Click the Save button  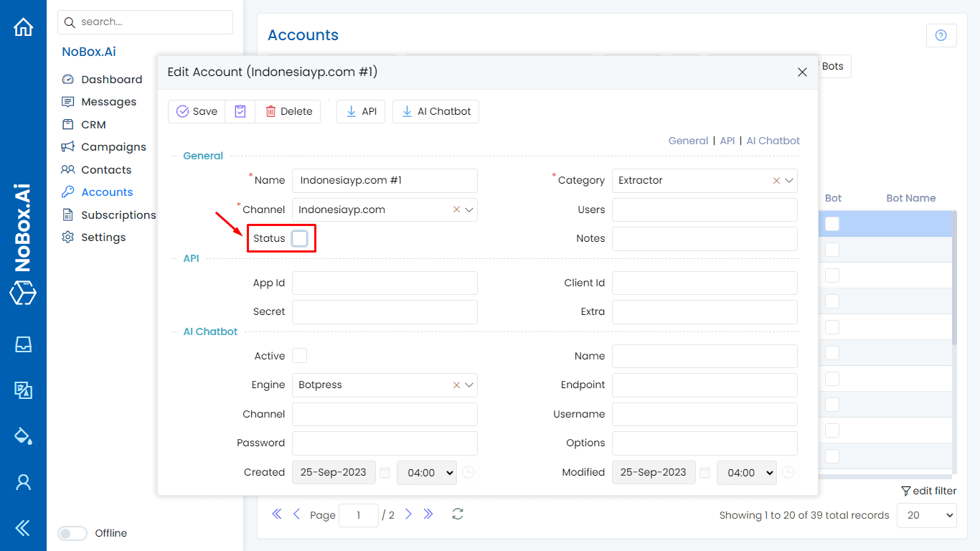(x=197, y=111)
